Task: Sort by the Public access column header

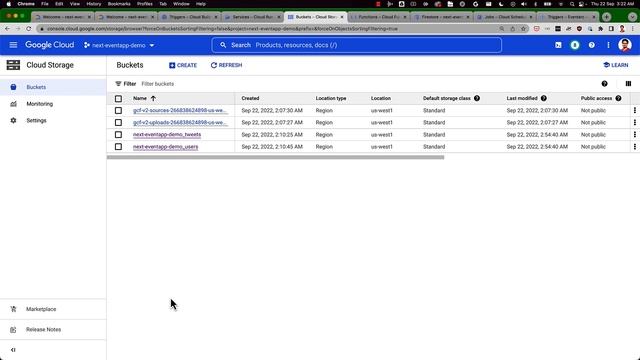Action: click(596, 98)
